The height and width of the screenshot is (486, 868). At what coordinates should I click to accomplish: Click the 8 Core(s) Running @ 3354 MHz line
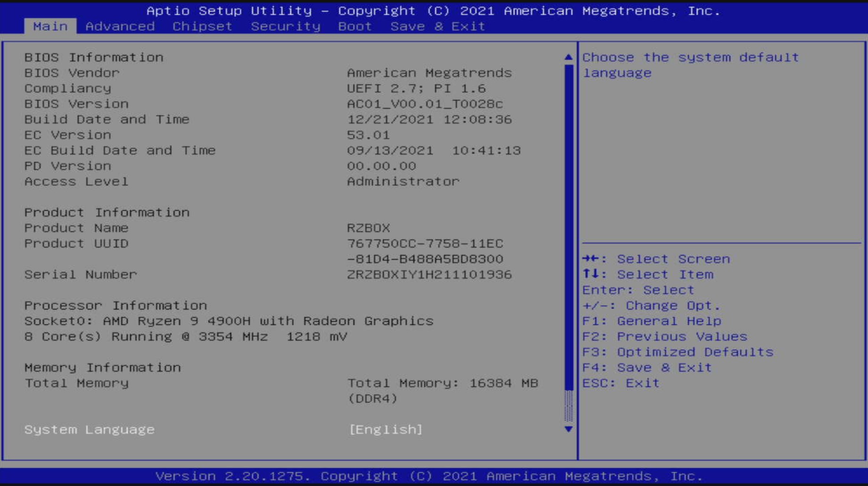(x=186, y=337)
